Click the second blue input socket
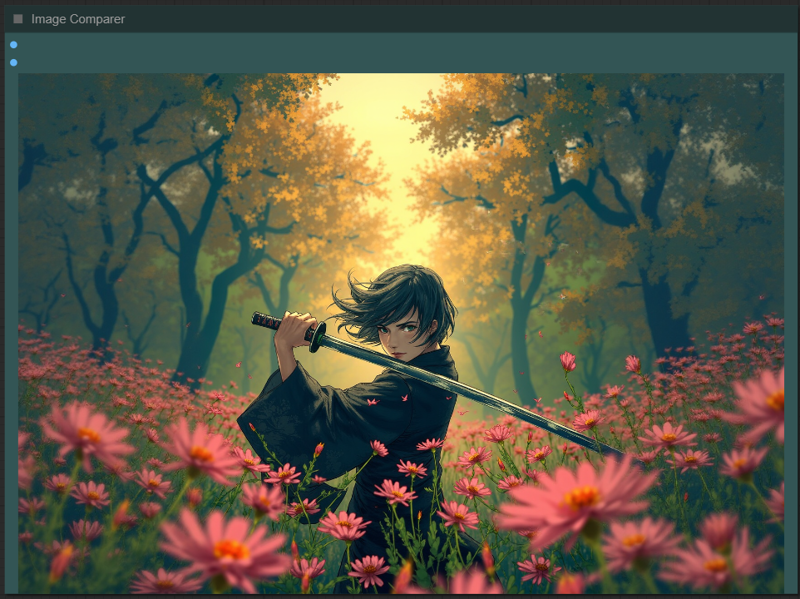Image resolution: width=800 pixels, height=599 pixels. click(x=14, y=63)
